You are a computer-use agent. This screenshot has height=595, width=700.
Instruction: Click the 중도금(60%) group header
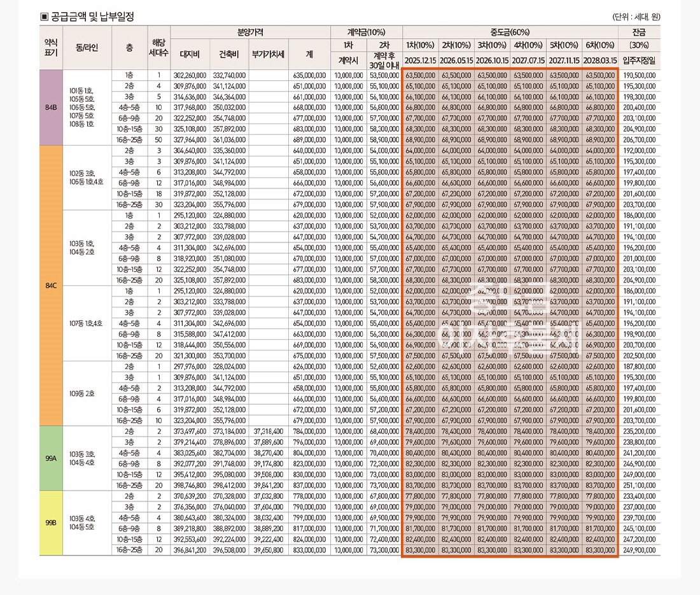point(510,32)
